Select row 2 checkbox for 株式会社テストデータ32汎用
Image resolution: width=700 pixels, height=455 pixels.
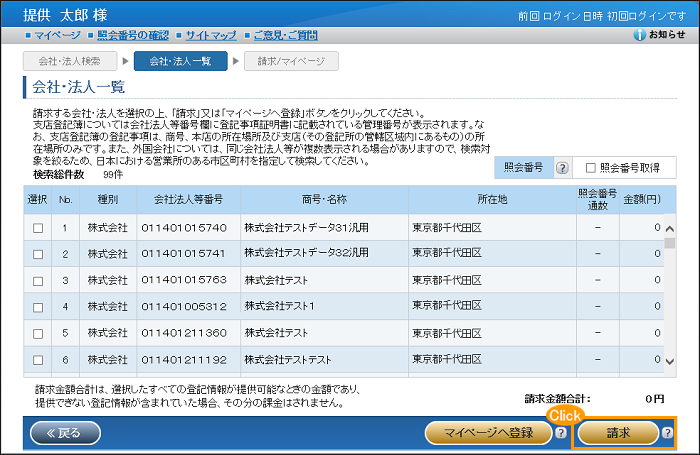tap(38, 254)
